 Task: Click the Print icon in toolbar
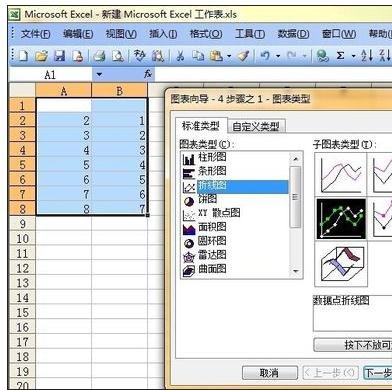coord(99,56)
